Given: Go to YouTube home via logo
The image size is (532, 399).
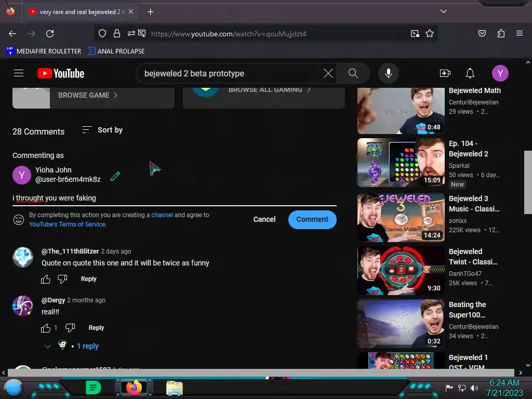Looking at the screenshot, I should pos(61,73).
